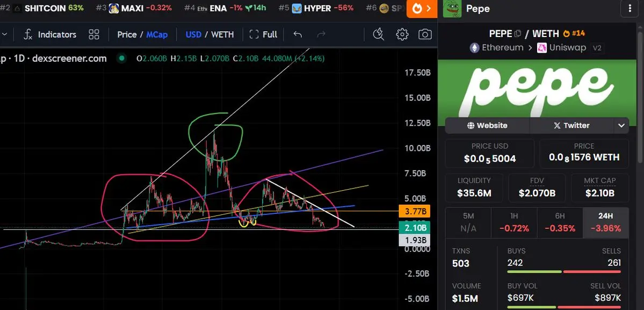This screenshot has height=310, width=644.
Task: Copy the PEPE token address icon
Action: point(517,34)
